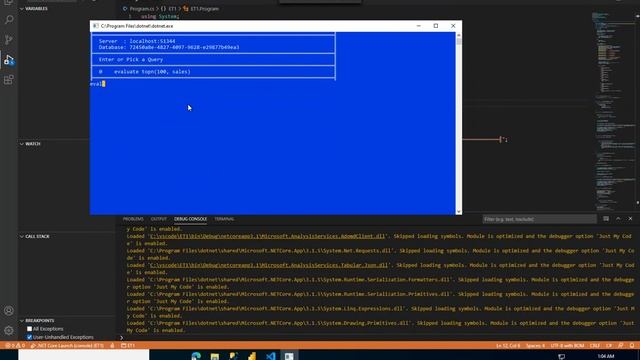Open the Python icon in taskbar

pos(233,356)
